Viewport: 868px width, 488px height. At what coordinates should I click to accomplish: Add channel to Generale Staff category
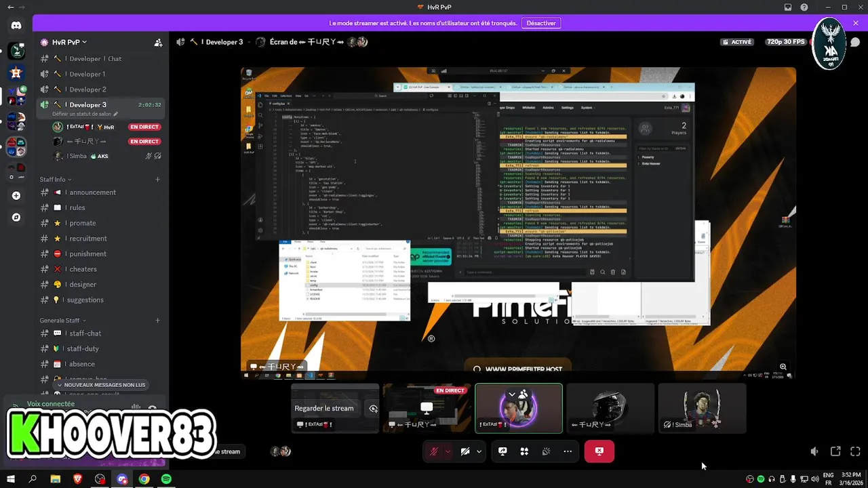click(157, 321)
